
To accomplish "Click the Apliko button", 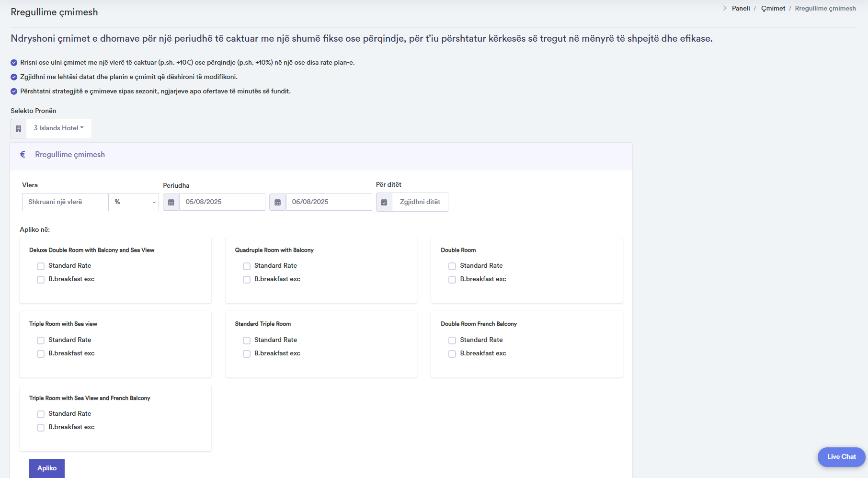I will [x=47, y=468].
